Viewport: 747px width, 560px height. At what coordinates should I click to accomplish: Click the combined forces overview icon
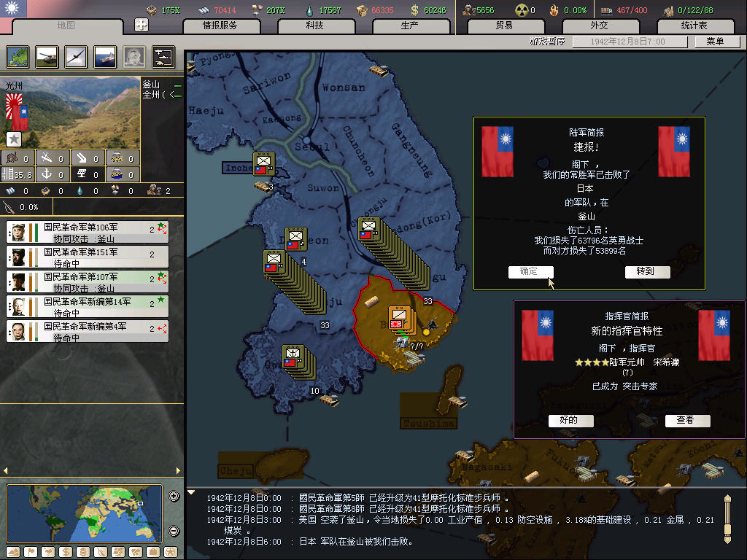pyautogui.click(x=163, y=57)
